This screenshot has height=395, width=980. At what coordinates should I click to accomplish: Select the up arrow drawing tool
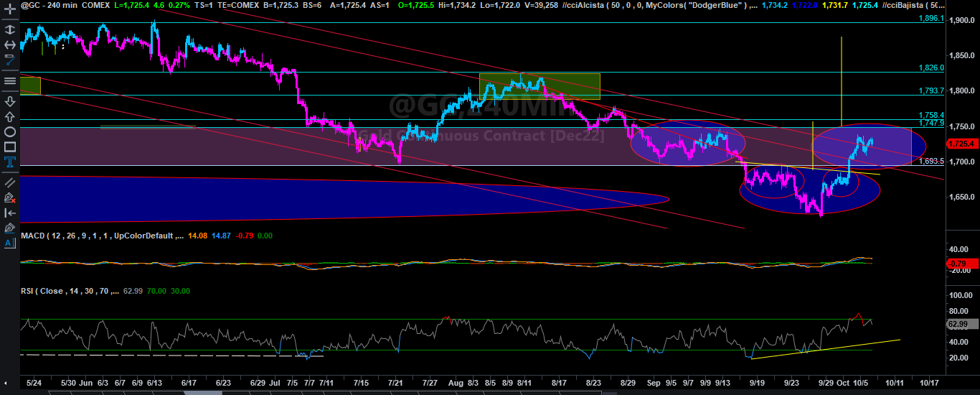tap(9, 116)
